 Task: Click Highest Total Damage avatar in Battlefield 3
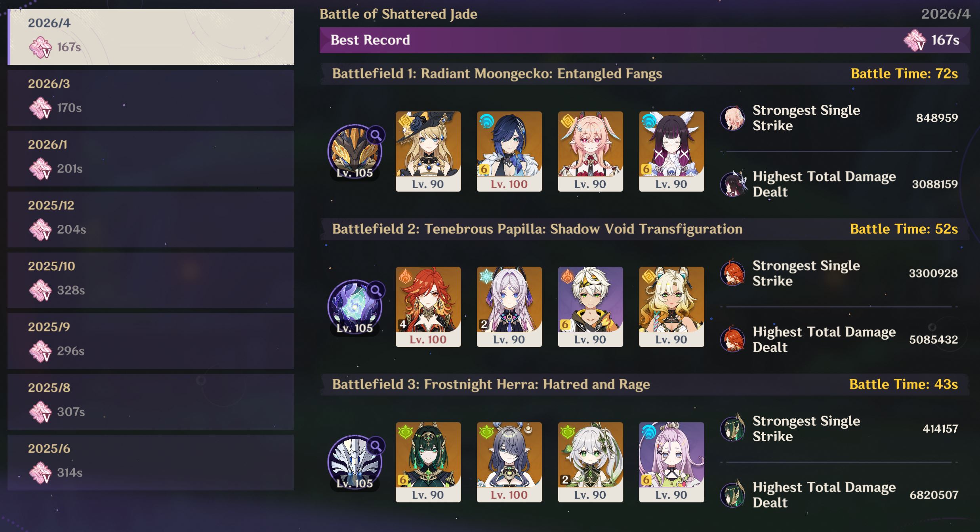pos(732,494)
